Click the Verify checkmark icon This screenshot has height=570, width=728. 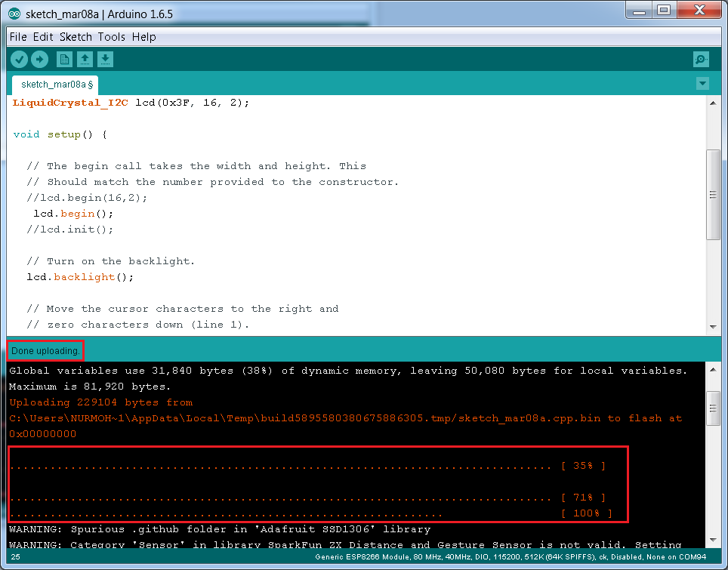(x=19, y=59)
